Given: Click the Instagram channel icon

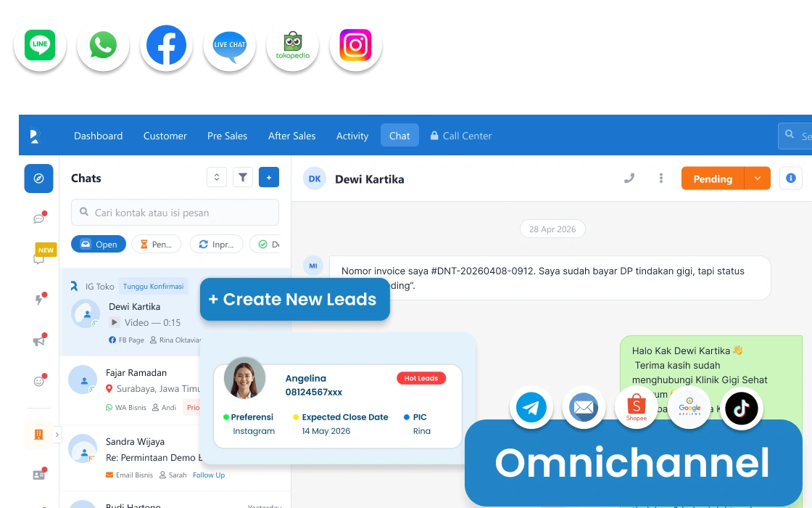Looking at the screenshot, I should (x=356, y=45).
